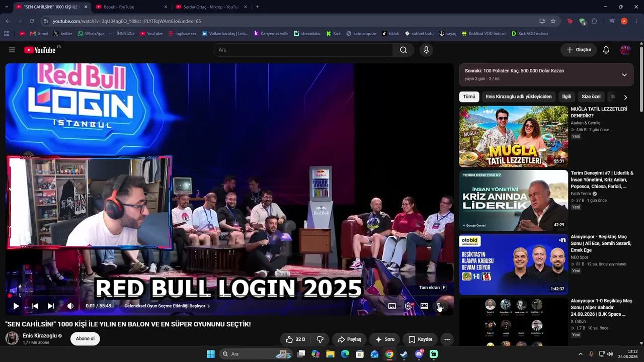
Task: Open the WhatsApp bookmark
Action: click(x=91, y=34)
